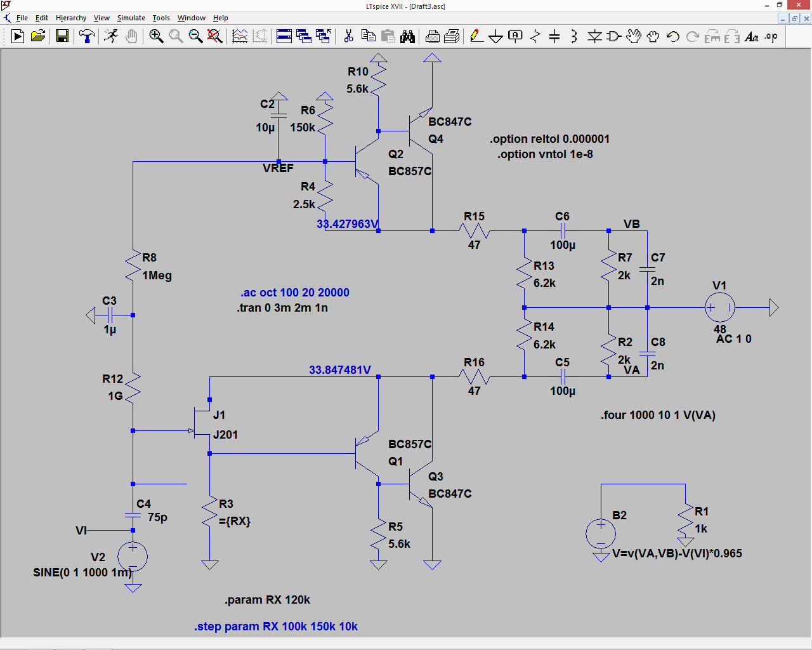Open the Control Panel hammer icon
The height and width of the screenshot is (650, 812).
[86, 36]
